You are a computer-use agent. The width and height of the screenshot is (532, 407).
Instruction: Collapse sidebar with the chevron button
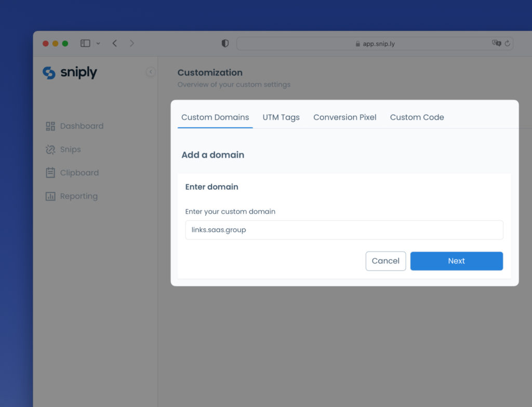(151, 72)
